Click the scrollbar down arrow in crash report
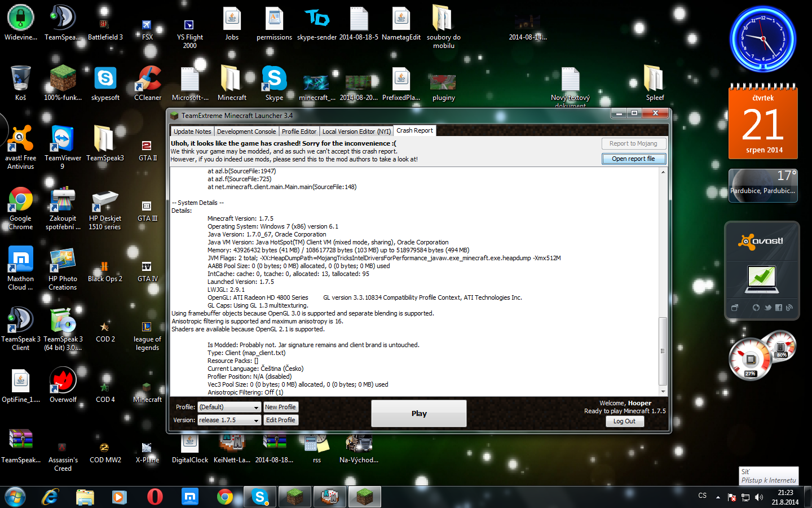This screenshot has height=508, width=812. (663, 392)
